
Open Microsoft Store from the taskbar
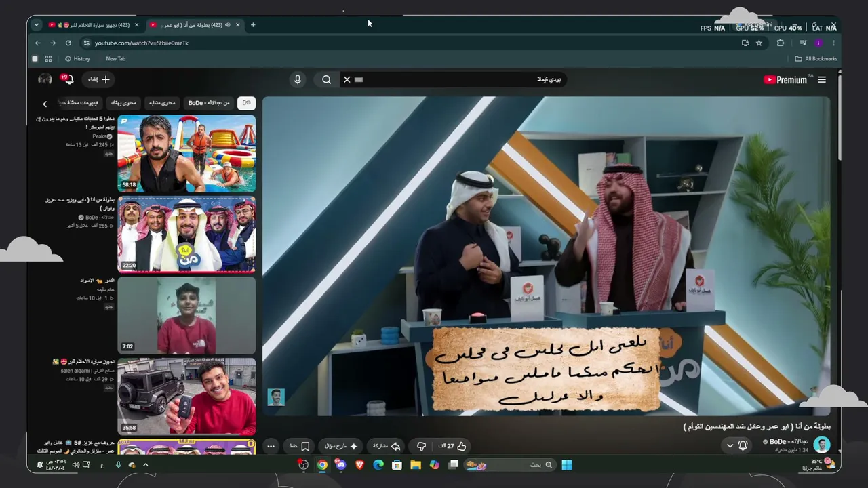point(397,465)
